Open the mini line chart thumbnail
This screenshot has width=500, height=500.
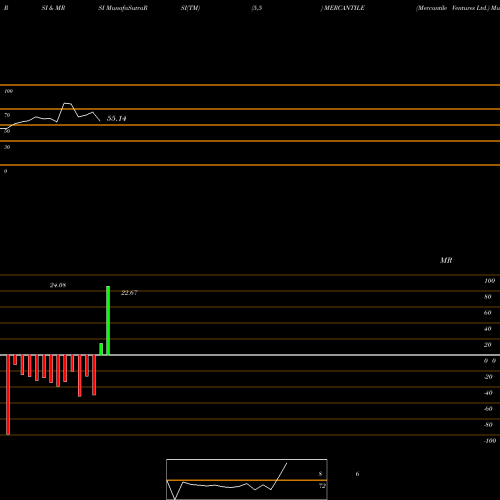coord(247,479)
